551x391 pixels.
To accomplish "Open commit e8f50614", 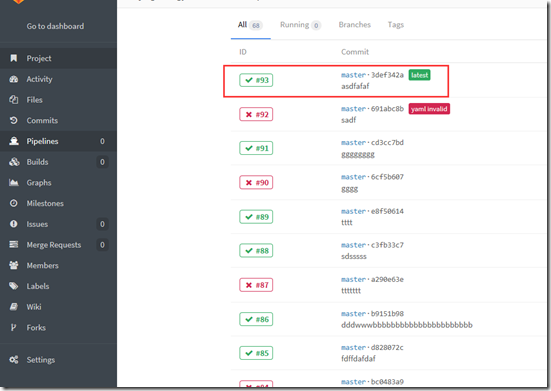I will [387, 211].
